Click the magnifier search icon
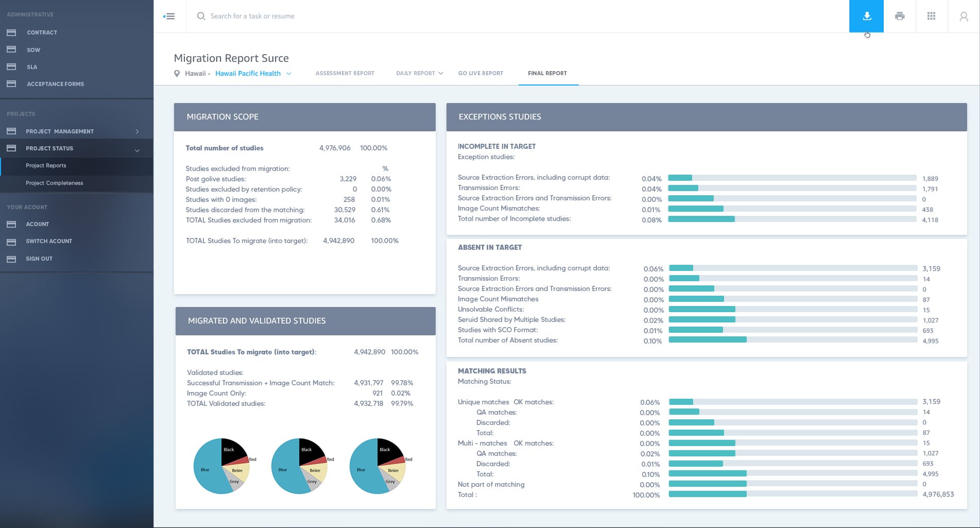This screenshot has width=980, height=528. (x=201, y=16)
